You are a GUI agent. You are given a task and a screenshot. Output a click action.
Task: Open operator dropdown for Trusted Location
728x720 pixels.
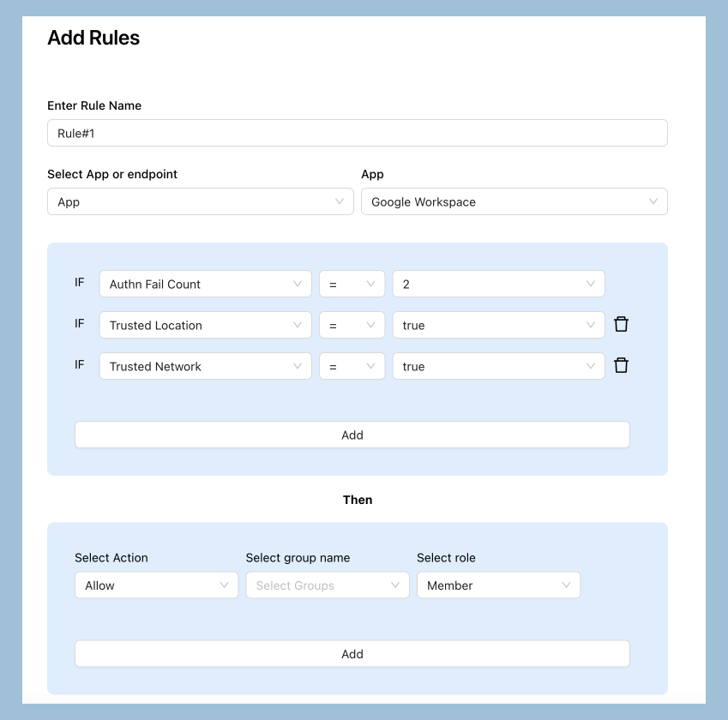pyautogui.click(x=352, y=326)
